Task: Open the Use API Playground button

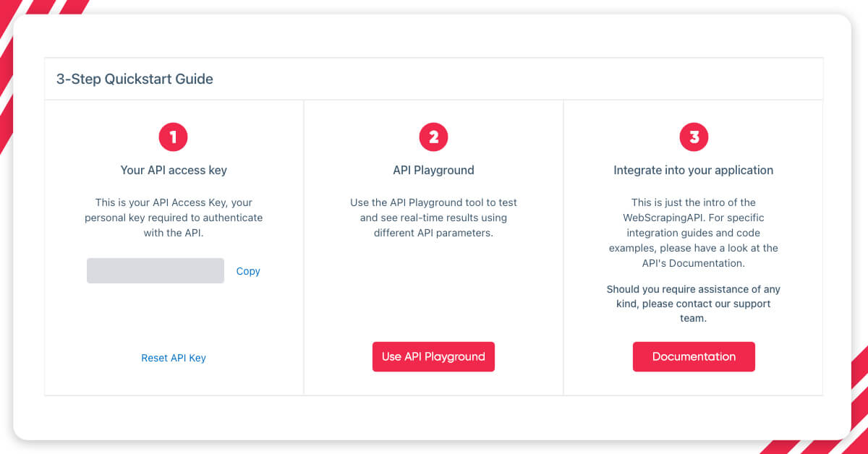Action: point(433,356)
